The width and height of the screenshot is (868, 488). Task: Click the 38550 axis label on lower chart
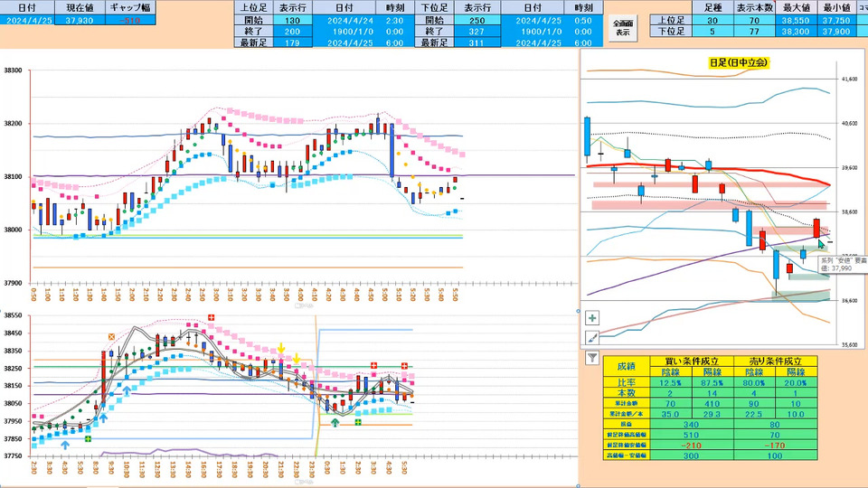click(13, 315)
